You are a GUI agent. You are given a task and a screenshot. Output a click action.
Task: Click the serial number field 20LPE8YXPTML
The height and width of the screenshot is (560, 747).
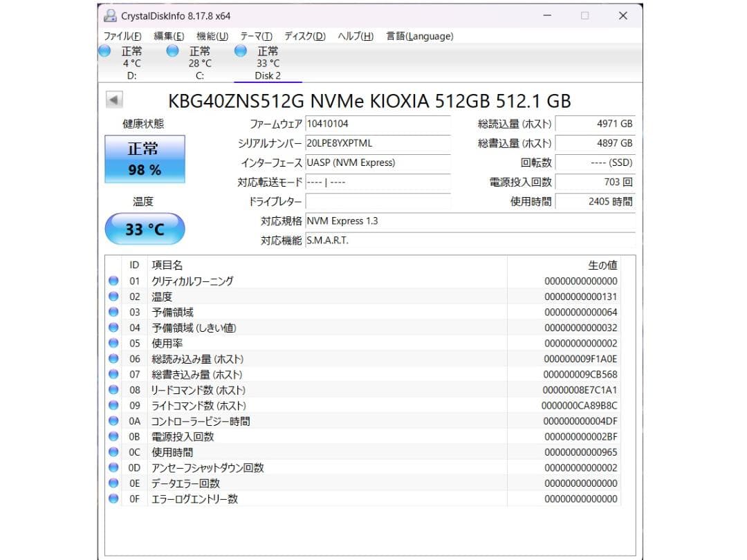pyautogui.click(x=378, y=143)
